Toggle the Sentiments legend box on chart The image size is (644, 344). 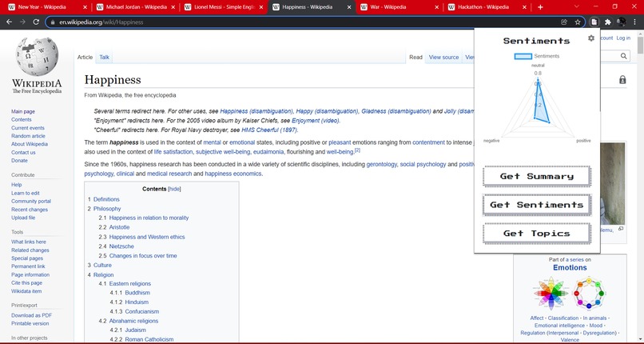[523, 56]
